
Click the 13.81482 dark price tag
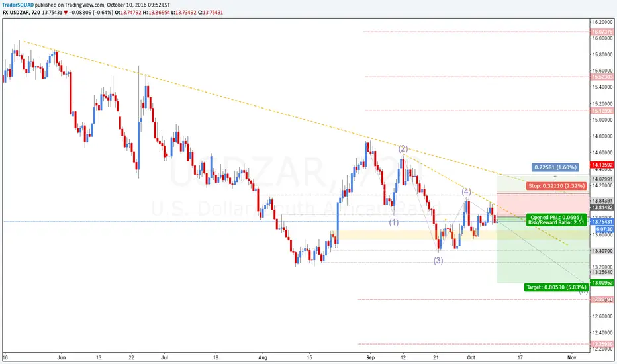pyautogui.click(x=602, y=207)
